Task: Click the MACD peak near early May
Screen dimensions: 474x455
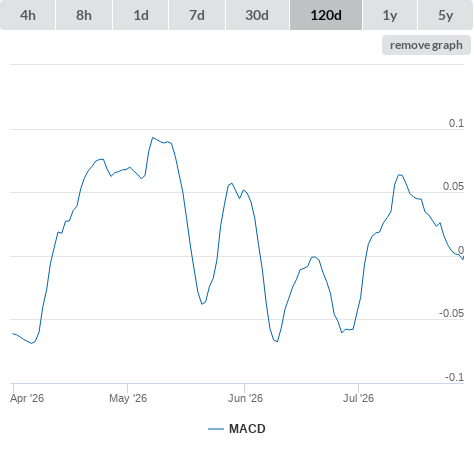Action: click(x=153, y=137)
